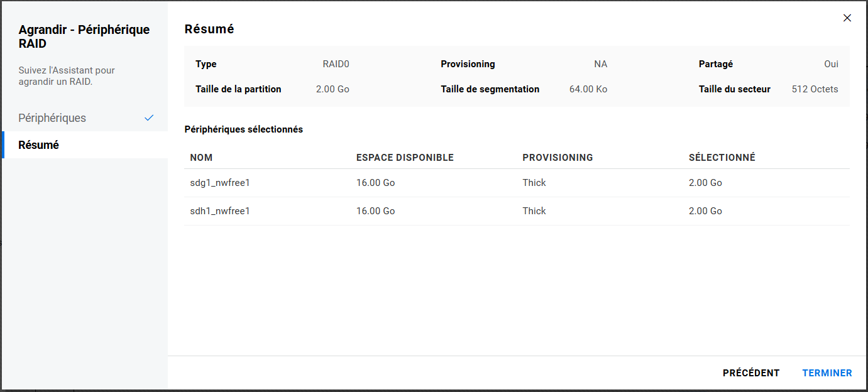868x392 pixels.
Task: Click the 64.00 Ko segmentation size value
Action: tap(588, 89)
